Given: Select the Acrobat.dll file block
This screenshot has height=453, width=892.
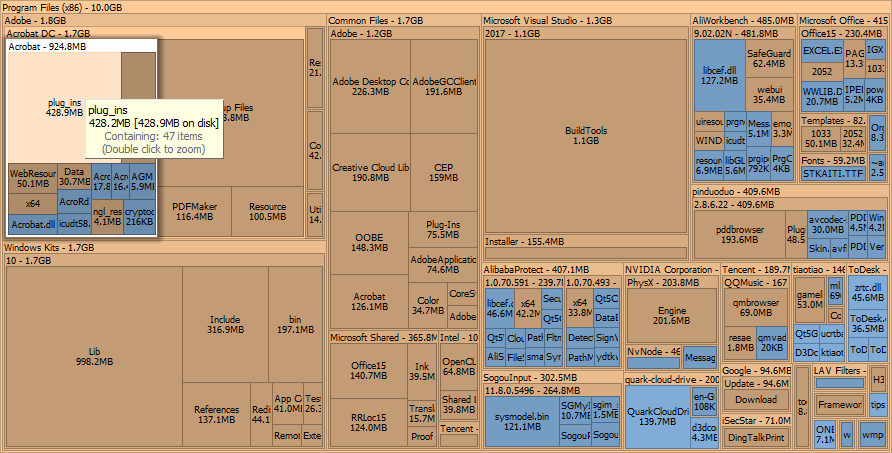Looking at the screenshot, I should coord(33,224).
